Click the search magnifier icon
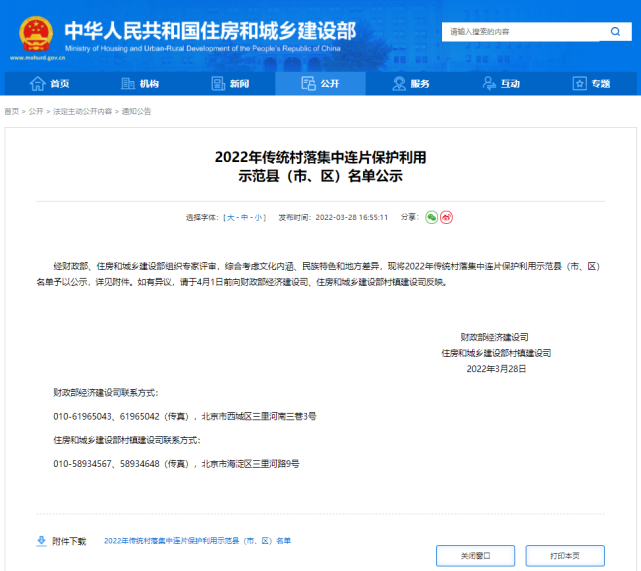Image resolution: width=641 pixels, height=571 pixels. click(x=615, y=31)
